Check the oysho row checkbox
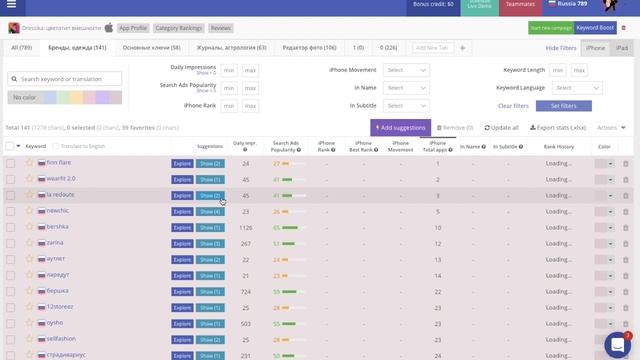The image size is (640, 360). click(x=11, y=324)
